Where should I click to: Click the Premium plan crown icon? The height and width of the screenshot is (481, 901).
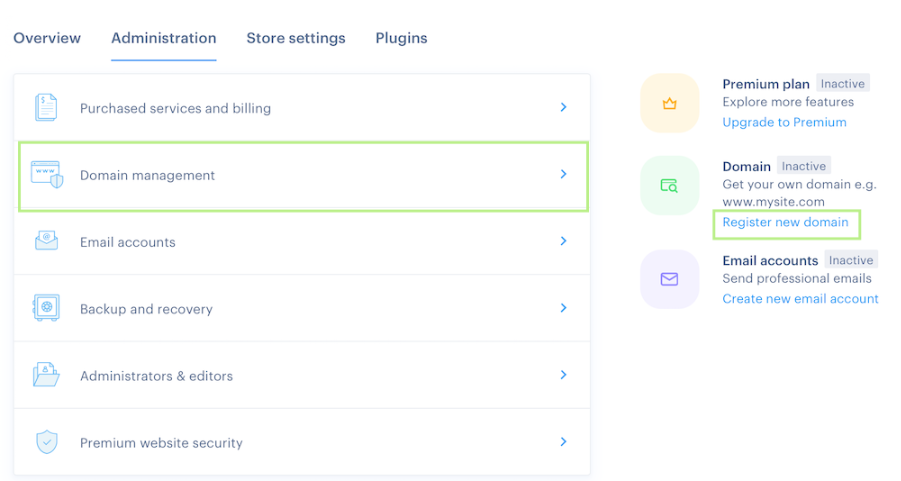click(669, 103)
